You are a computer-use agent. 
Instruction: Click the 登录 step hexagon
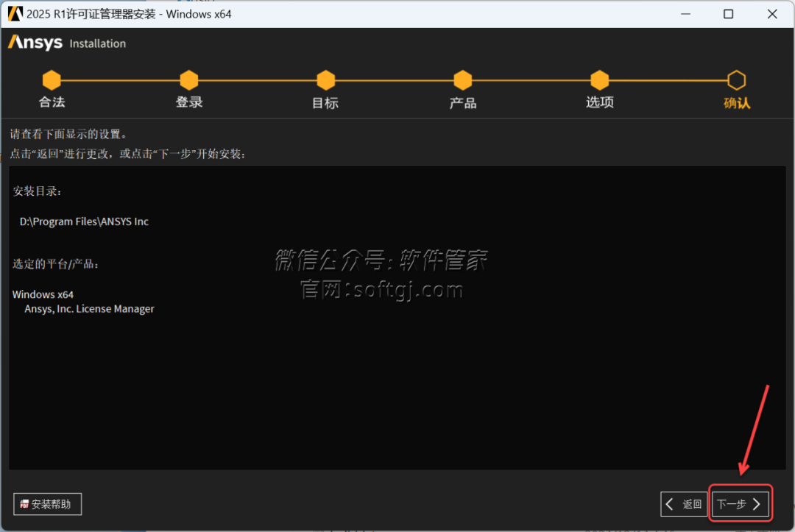(189, 80)
